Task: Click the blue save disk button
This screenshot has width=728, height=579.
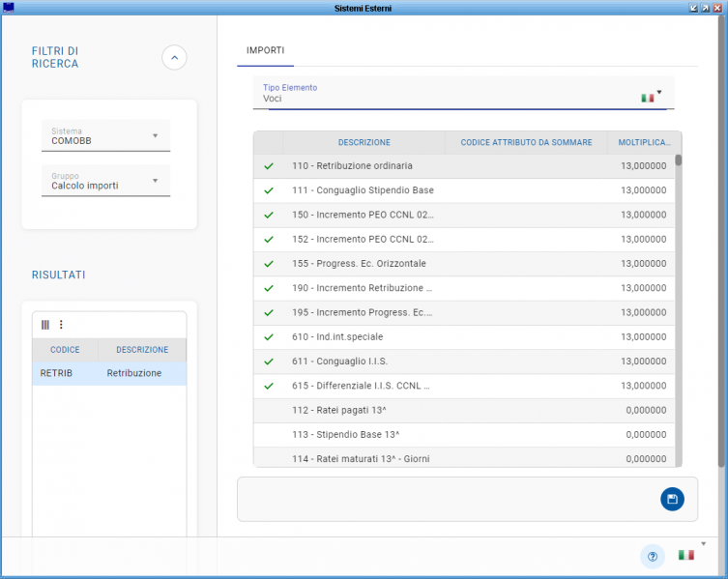Action: 672,499
